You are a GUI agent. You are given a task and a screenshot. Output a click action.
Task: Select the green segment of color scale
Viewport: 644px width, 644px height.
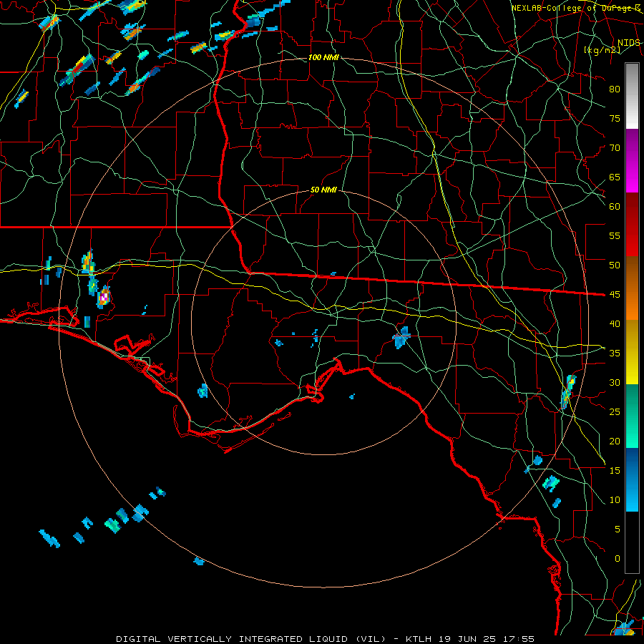pos(632,416)
